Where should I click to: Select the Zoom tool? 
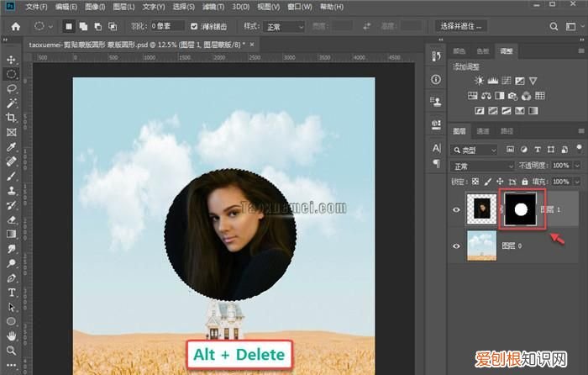12,350
